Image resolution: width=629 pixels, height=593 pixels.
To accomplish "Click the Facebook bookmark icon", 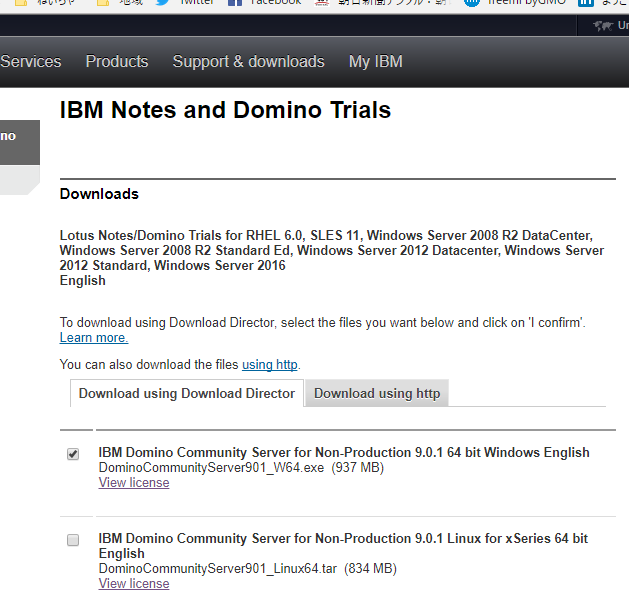I will click(x=235, y=2).
